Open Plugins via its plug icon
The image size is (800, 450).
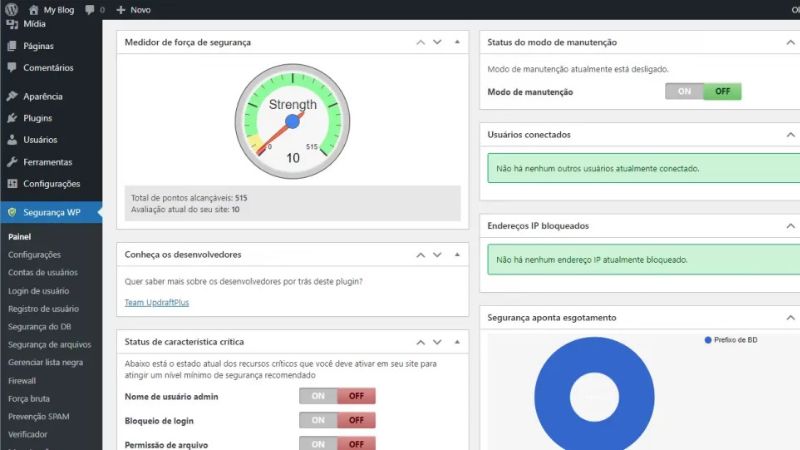pos(11,118)
